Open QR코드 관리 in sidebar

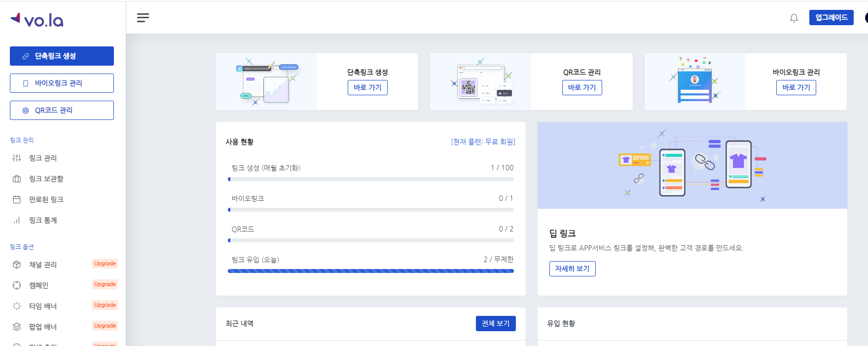tap(62, 110)
